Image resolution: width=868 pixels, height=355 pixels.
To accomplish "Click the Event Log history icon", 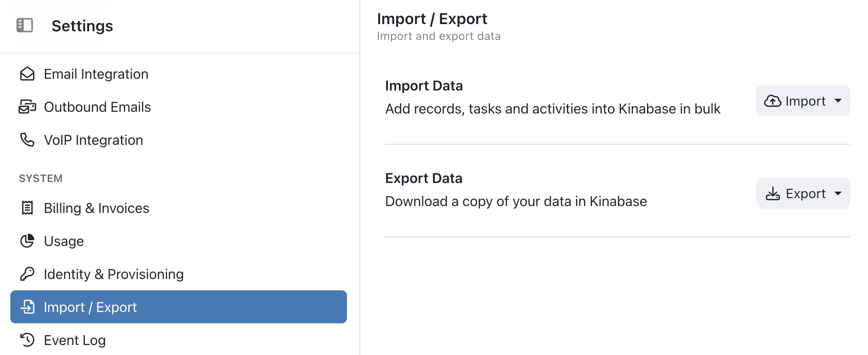I will [x=27, y=340].
